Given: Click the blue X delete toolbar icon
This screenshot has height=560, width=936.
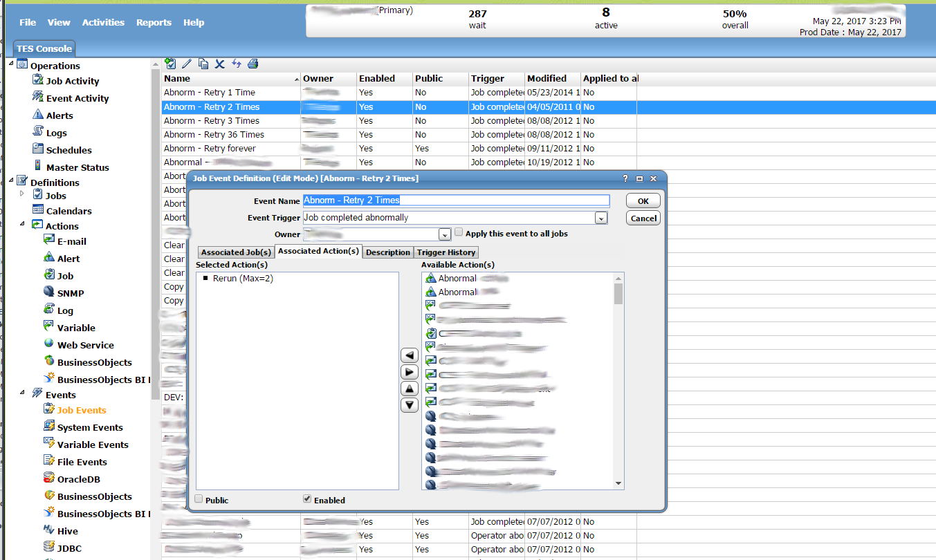Looking at the screenshot, I should [220, 64].
